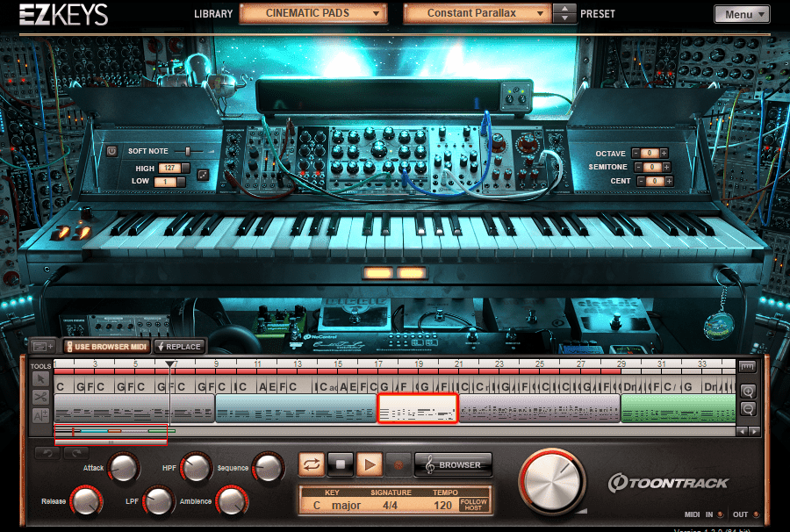This screenshot has width=790, height=532.
Task: Click the undo arrow button
Action: coord(47,453)
